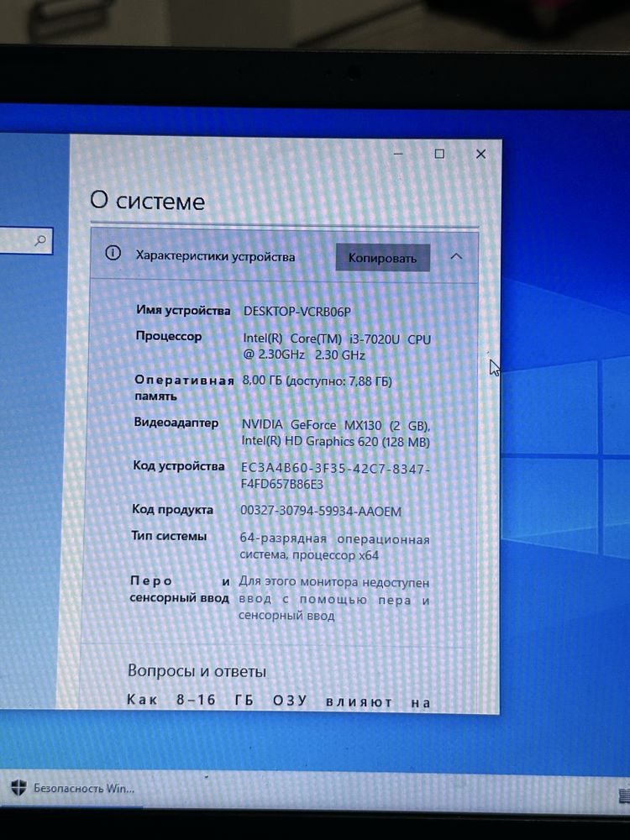Click the Тип системы label
The height and width of the screenshot is (840, 630).
tap(169, 536)
